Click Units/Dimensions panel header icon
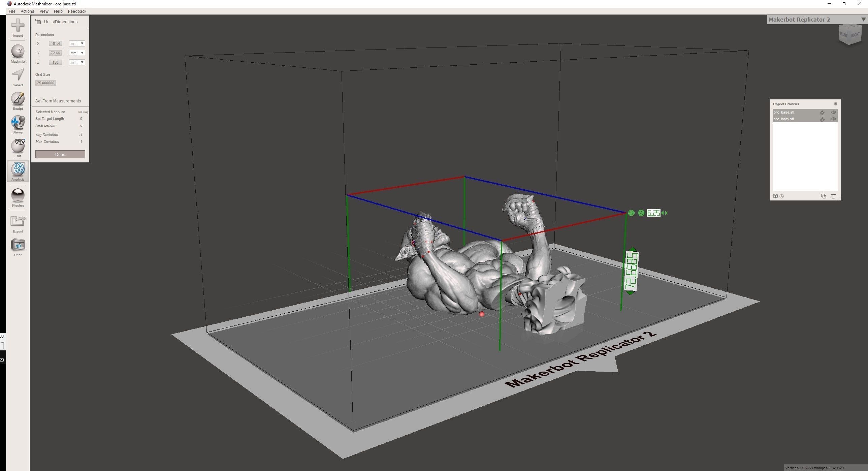 pyautogui.click(x=38, y=22)
